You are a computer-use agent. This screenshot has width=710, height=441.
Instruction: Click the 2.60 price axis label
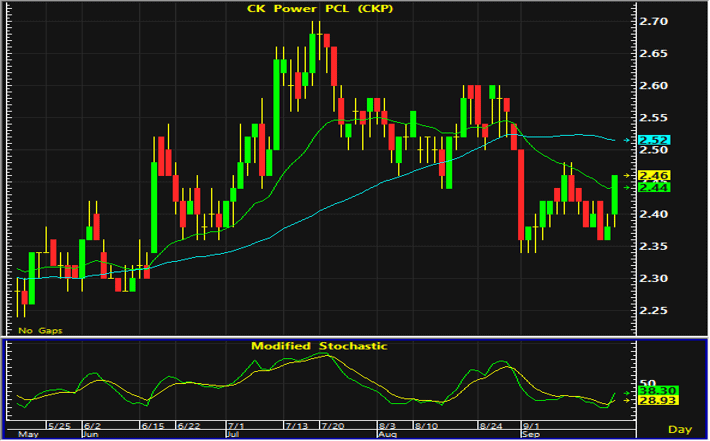point(653,86)
